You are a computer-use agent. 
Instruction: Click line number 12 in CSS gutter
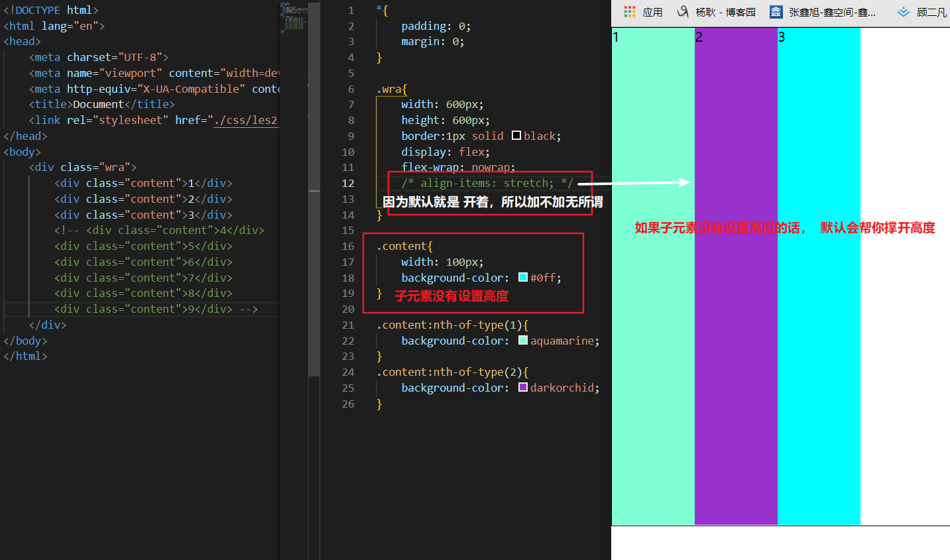pos(348,184)
